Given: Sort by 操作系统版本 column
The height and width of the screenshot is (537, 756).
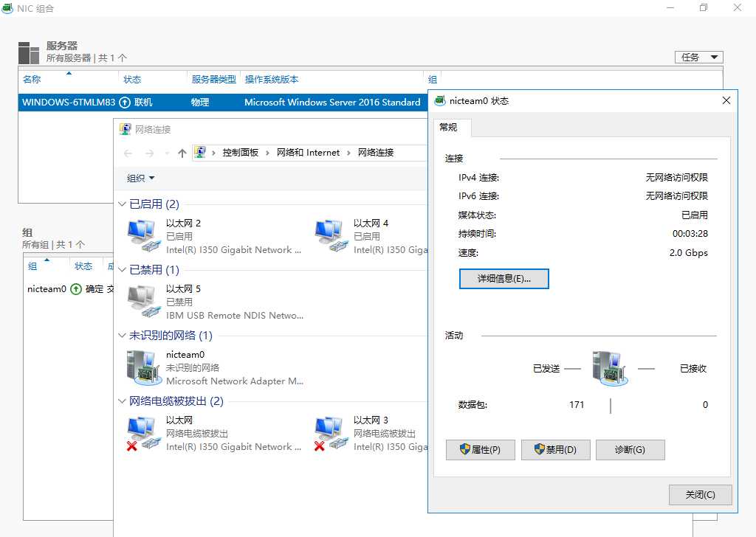Looking at the screenshot, I should tap(272, 80).
